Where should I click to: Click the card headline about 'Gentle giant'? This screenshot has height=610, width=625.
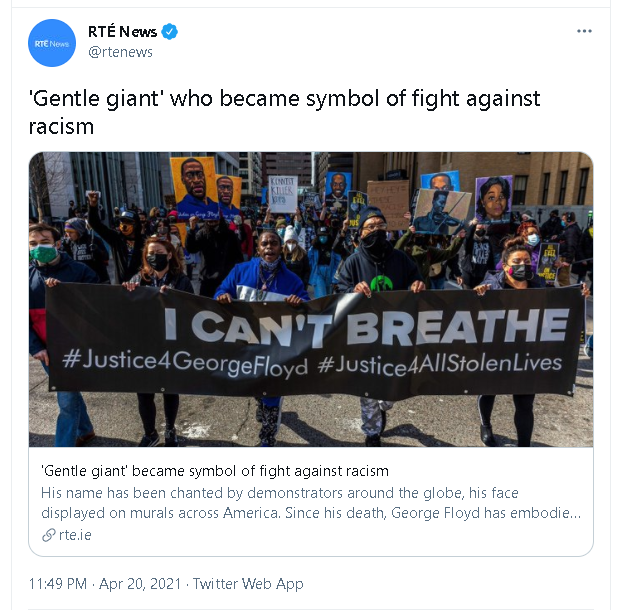point(215,471)
